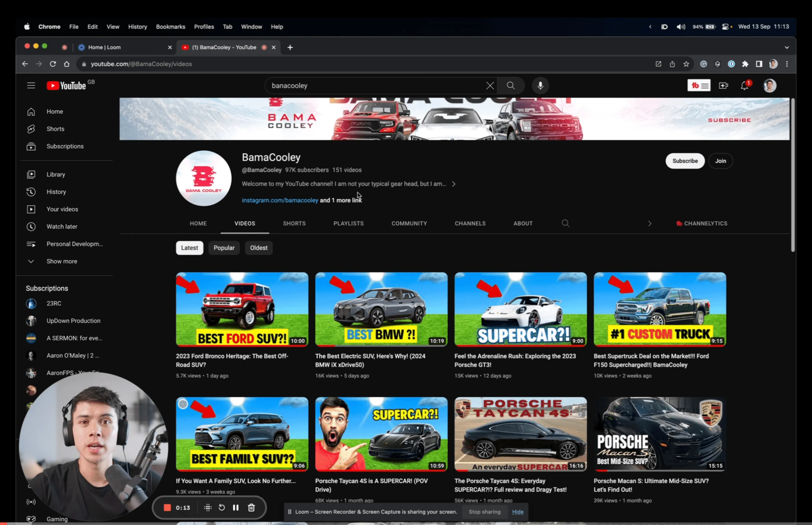The height and width of the screenshot is (525, 812).
Task: Select the Latest filter chip
Action: click(190, 248)
